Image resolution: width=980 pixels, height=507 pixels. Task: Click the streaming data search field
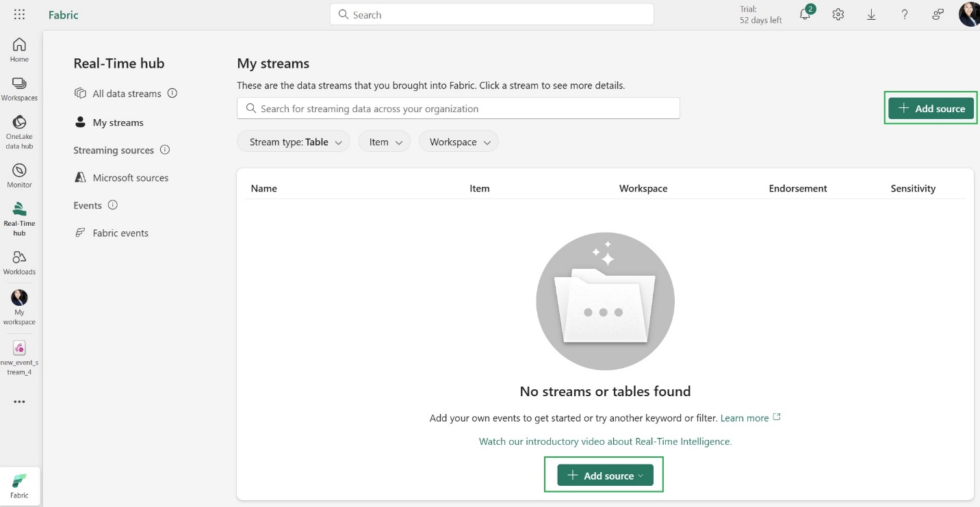[x=459, y=108]
